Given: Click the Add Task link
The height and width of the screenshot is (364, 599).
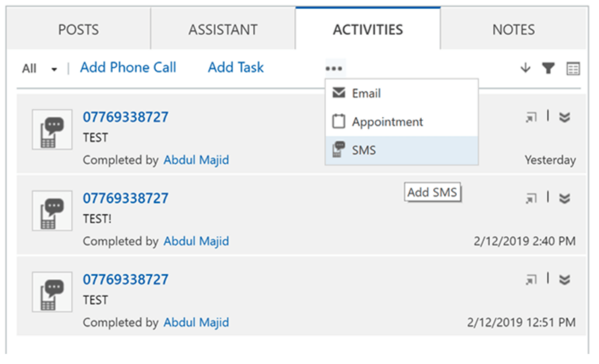Looking at the screenshot, I should tap(236, 68).
